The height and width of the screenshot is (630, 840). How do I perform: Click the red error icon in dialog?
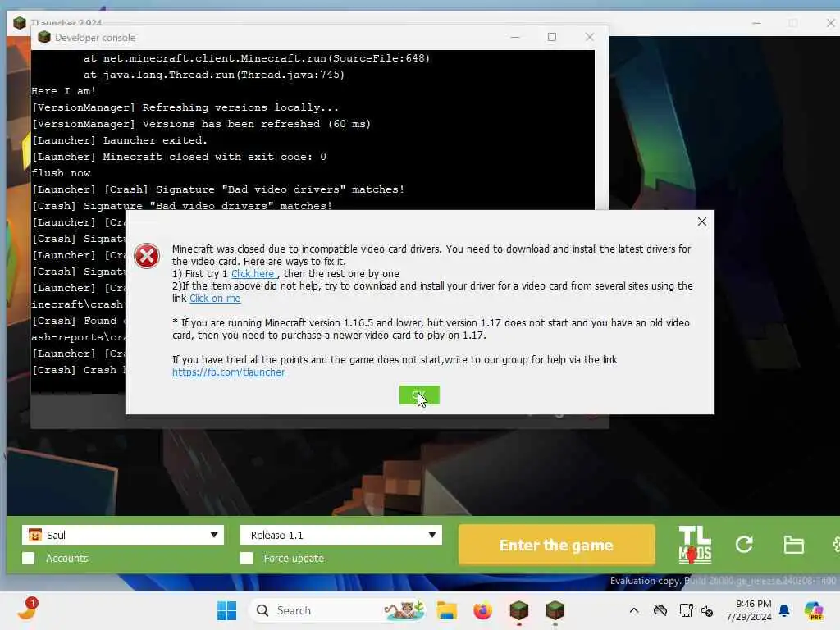pos(147,256)
